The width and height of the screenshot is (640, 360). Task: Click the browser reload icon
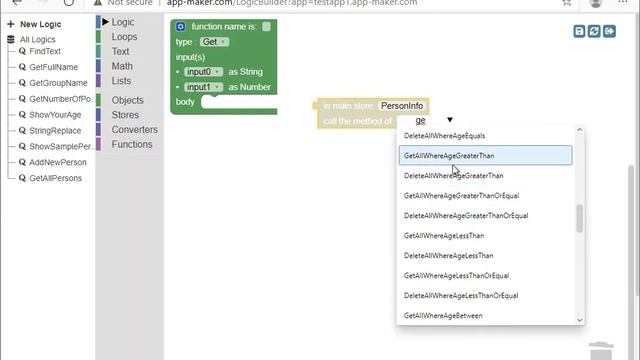69,3
